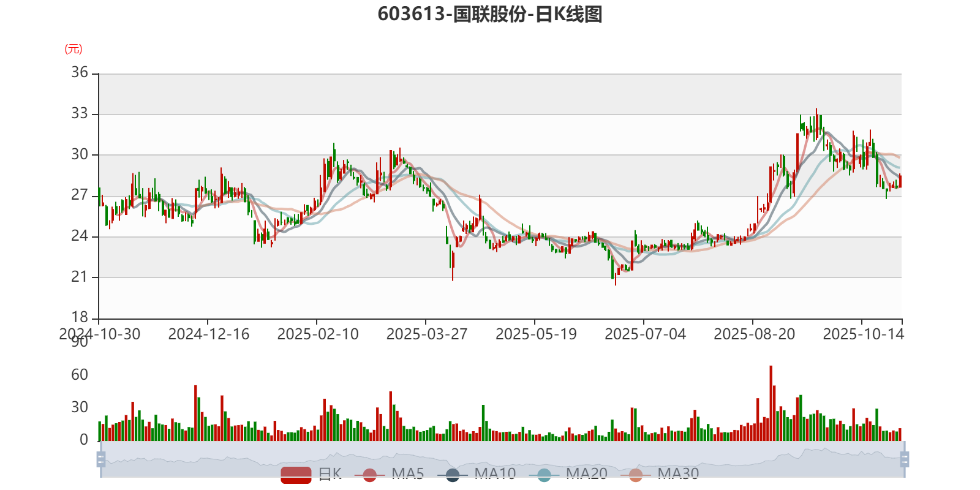The width and height of the screenshot is (980, 490).
Task: Click the 21 price axis label
Action: click(80, 277)
